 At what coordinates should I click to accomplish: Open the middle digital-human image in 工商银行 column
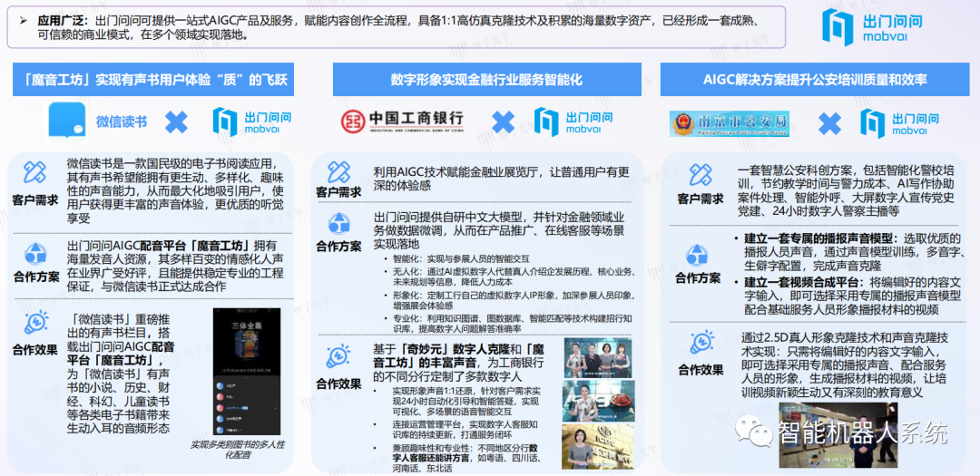coord(599,401)
